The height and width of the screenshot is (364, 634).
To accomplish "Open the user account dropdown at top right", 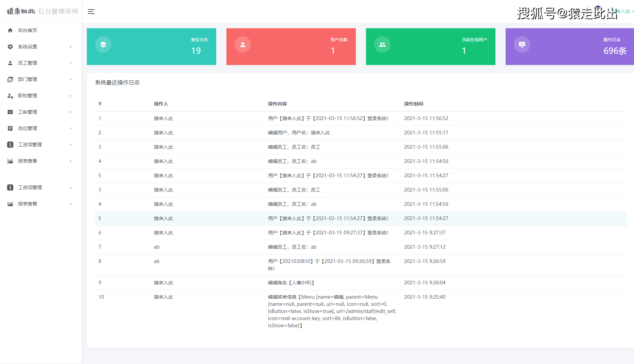I will click(625, 11).
